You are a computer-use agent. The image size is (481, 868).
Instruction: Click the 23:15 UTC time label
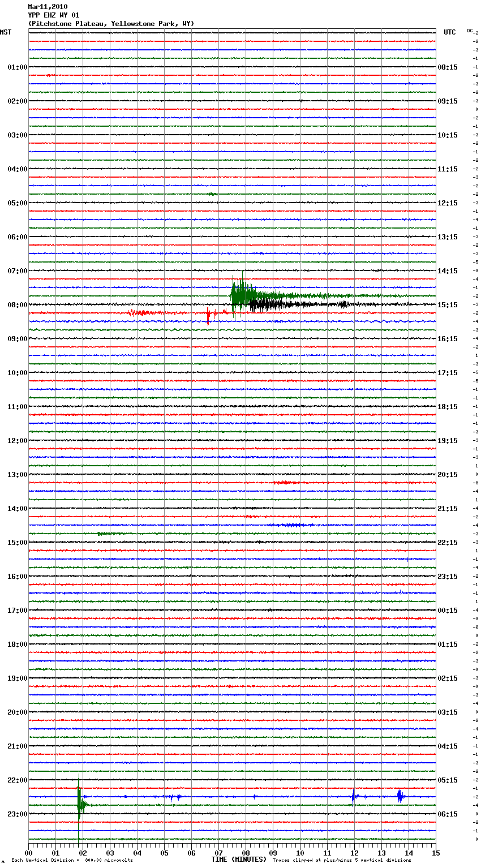tap(448, 577)
